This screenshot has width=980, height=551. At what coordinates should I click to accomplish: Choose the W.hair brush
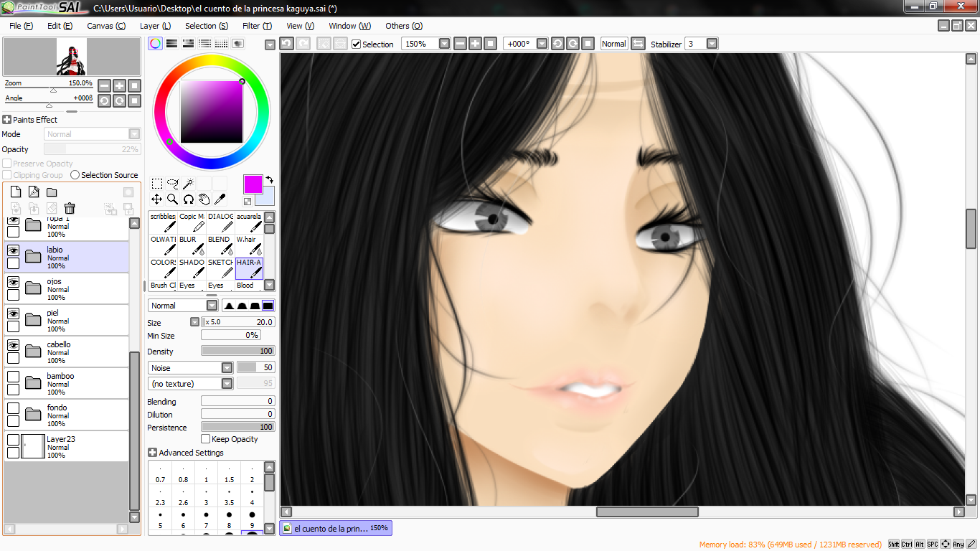point(249,245)
